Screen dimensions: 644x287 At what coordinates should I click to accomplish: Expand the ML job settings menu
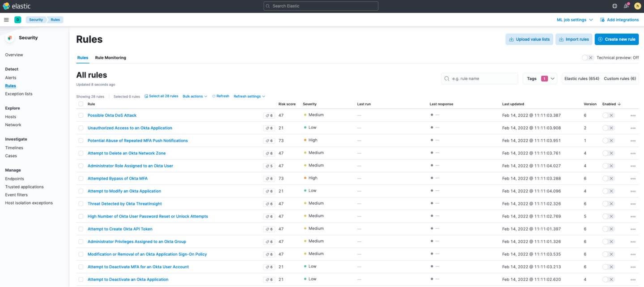(x=575, y=20)
